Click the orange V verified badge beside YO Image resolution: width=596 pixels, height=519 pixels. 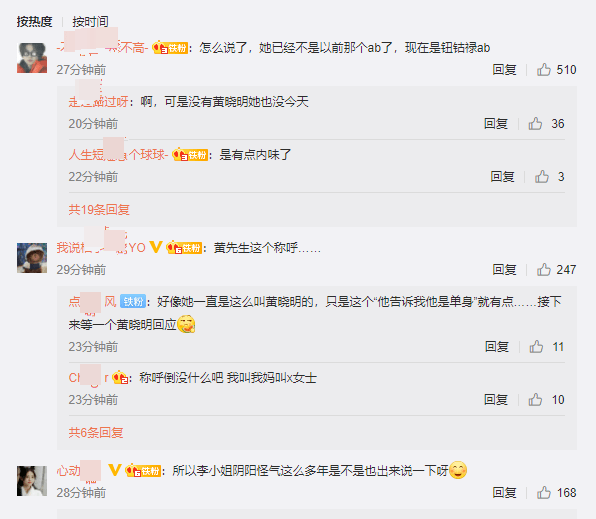click(156, 247)
